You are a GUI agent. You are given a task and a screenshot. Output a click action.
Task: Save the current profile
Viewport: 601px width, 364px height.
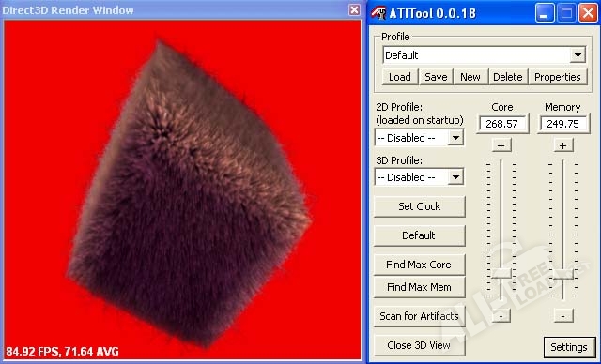tap(436, 77)
